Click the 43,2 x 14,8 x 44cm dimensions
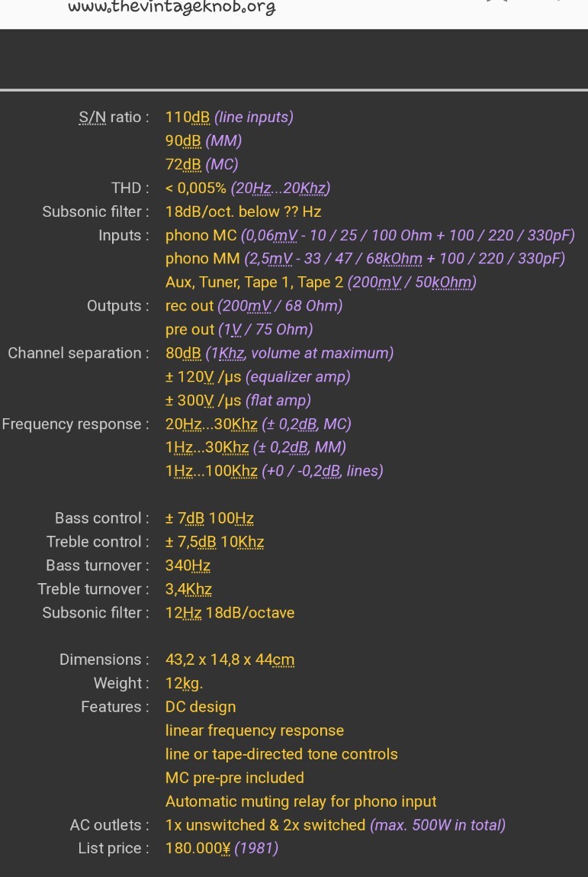The height and width of the screenshot is (877, 588). click(230, 659)
